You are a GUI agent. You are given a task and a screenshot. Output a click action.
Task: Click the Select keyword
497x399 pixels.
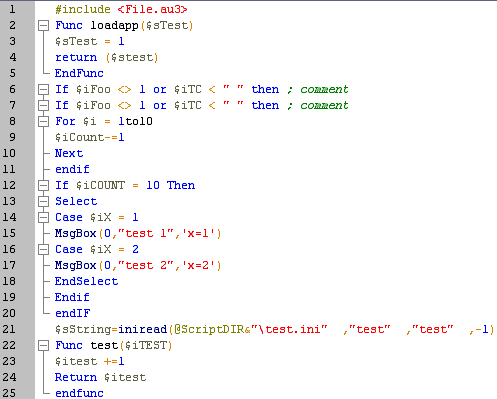[76, 201]
